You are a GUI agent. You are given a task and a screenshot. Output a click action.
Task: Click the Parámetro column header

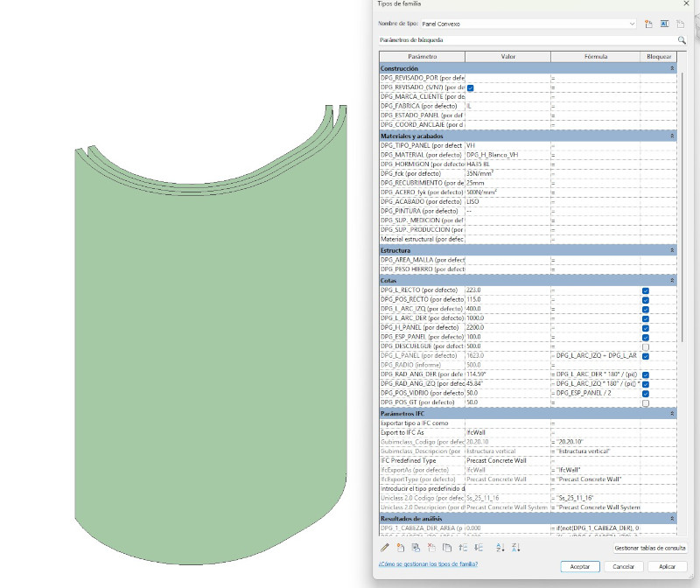tap(423, 57)
